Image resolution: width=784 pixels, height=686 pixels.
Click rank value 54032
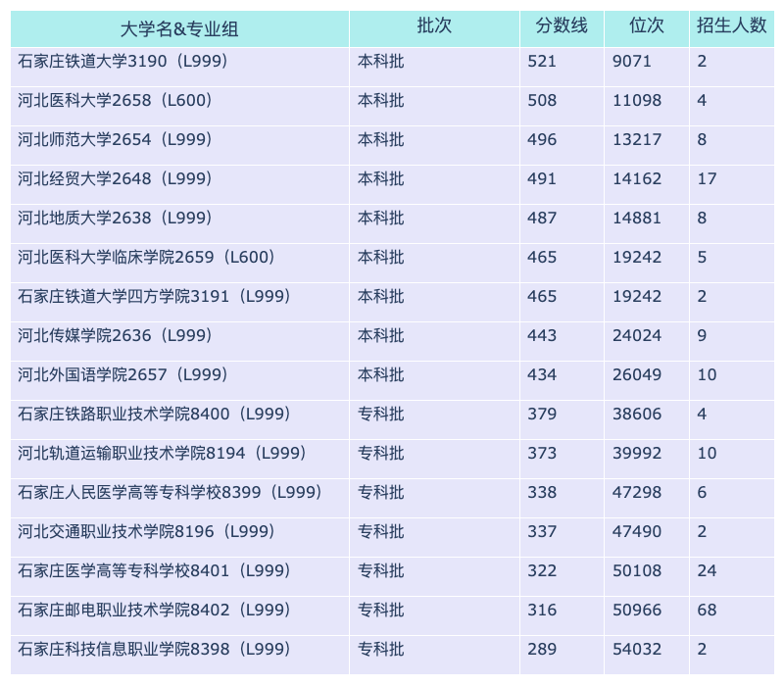(637, 649)
